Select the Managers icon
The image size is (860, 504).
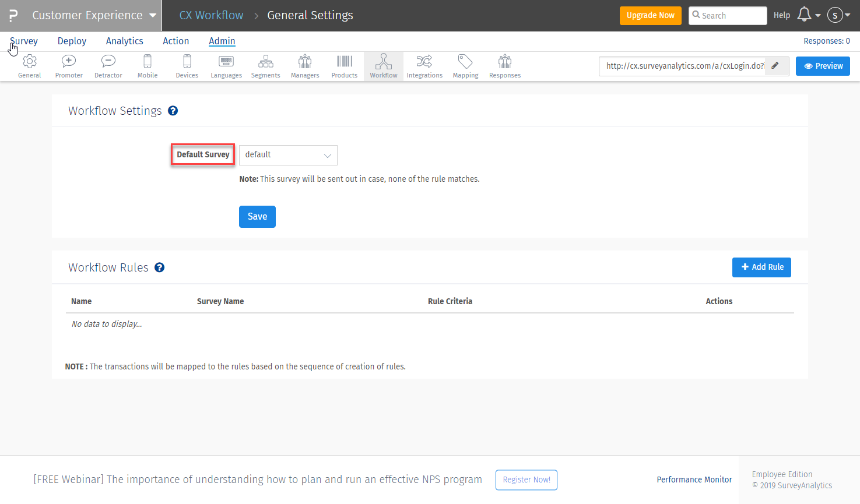coord(304,66)
